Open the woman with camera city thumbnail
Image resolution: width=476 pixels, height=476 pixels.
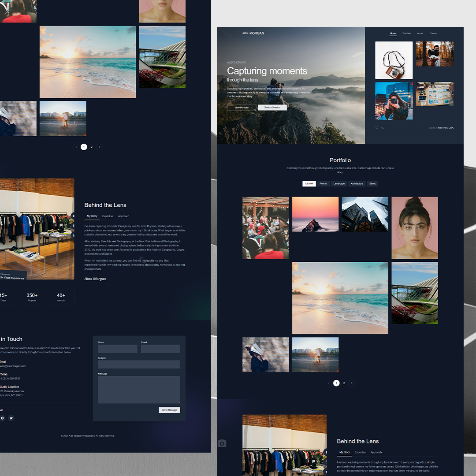[x=394, y=101]
